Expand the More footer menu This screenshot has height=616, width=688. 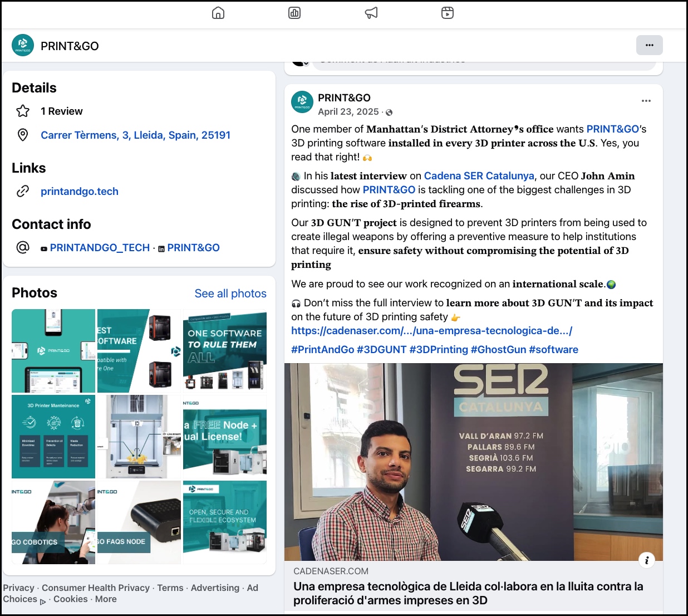[x=106, y=599]
